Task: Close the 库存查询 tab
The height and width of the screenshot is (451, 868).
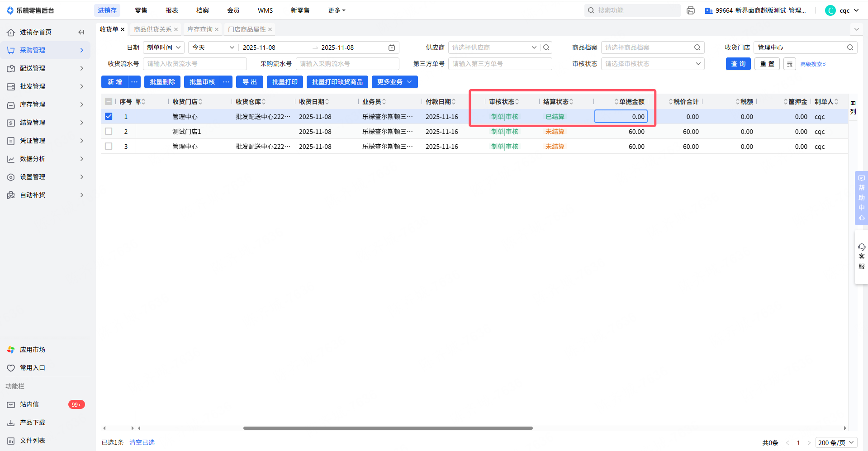Action: (x=217, y=29)
